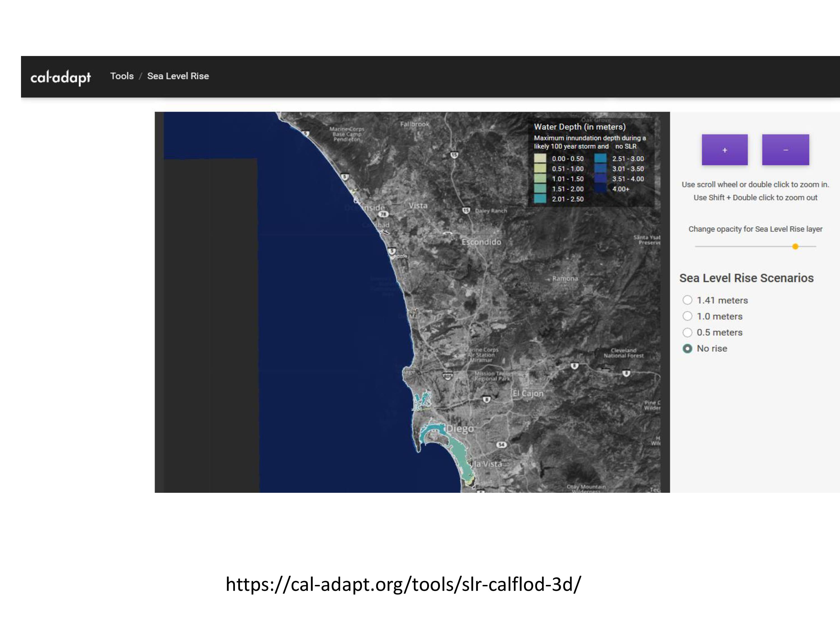Screen dimensions: 840x630
Task: Click the cal-adapt logo
Action: pos(60,78)
